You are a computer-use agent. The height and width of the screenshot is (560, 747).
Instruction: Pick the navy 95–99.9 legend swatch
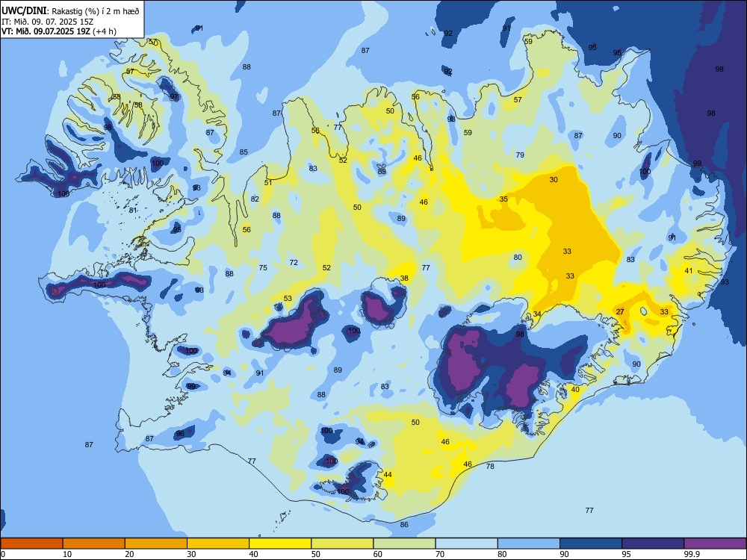[653, 544]
